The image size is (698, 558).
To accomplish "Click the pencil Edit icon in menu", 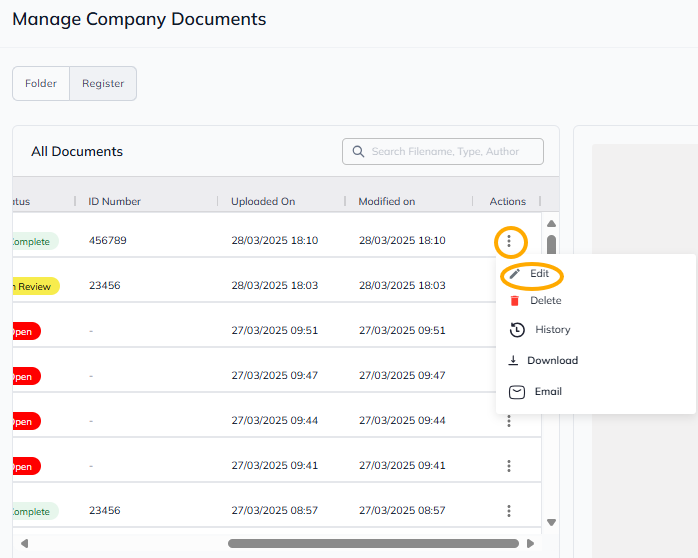I will (x=515, y=274).
